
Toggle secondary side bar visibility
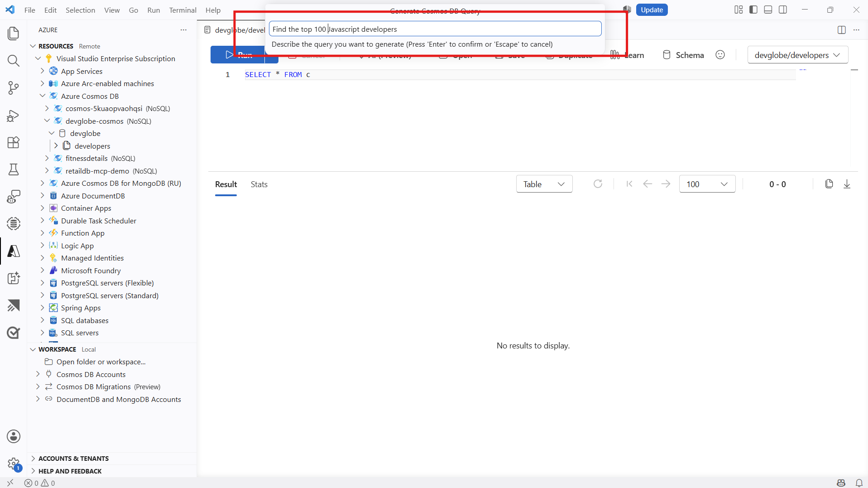coord(783,10)
